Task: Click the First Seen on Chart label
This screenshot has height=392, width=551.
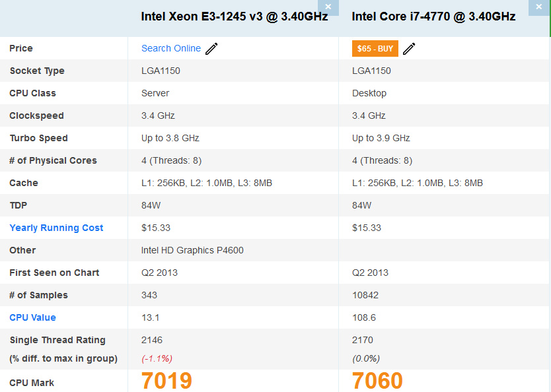Action: tap(54, 273)
